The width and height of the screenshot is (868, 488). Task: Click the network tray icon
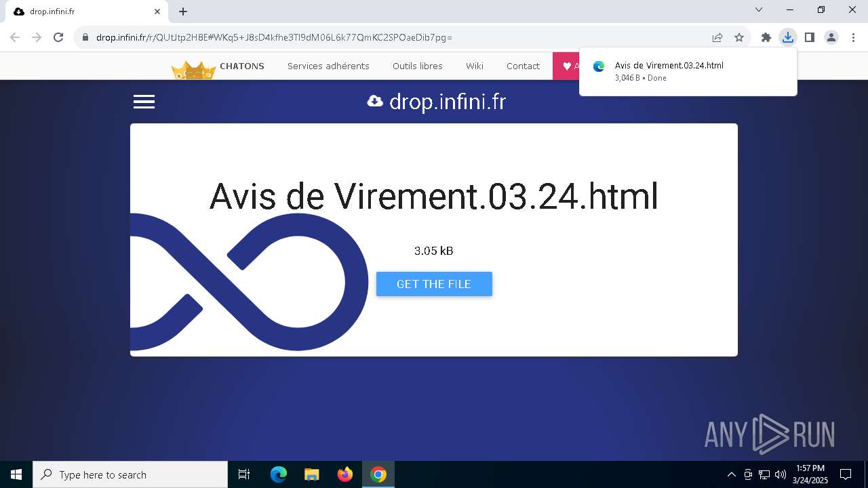point(764,474)
